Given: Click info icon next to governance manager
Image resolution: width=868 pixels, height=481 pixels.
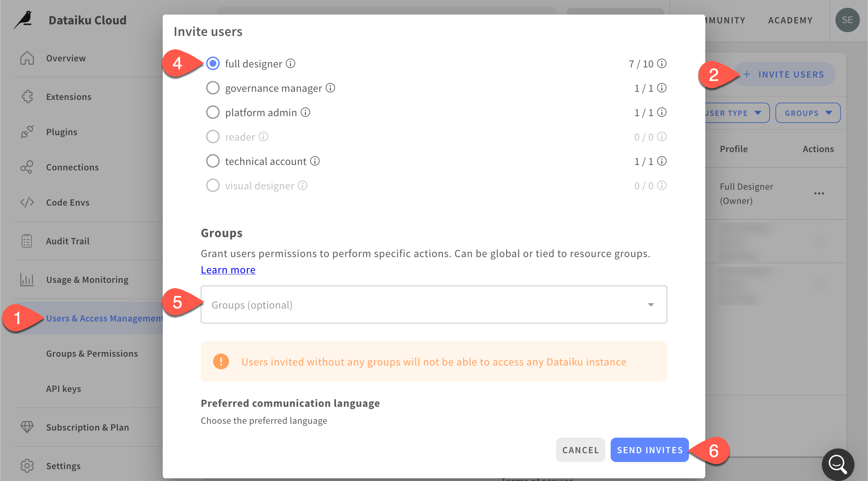Looking at the screenshot, I should point(330,88).
